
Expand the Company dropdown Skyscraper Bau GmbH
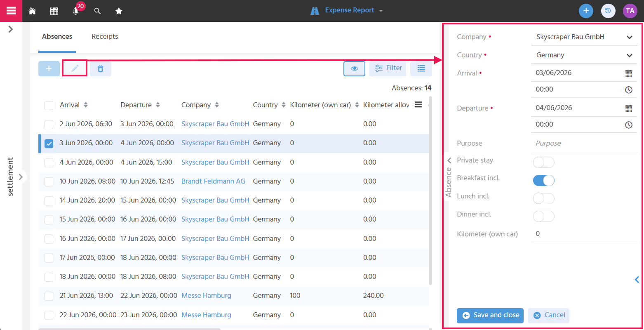(584, 37)
